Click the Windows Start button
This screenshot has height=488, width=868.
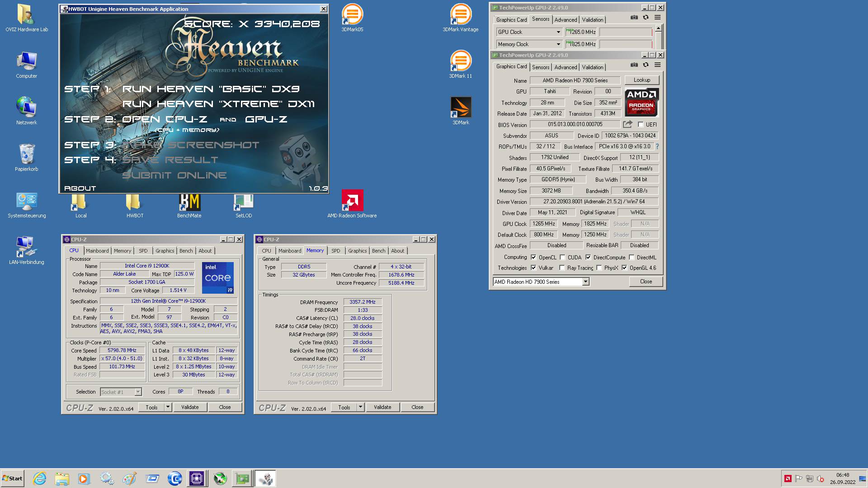(12, 479)
